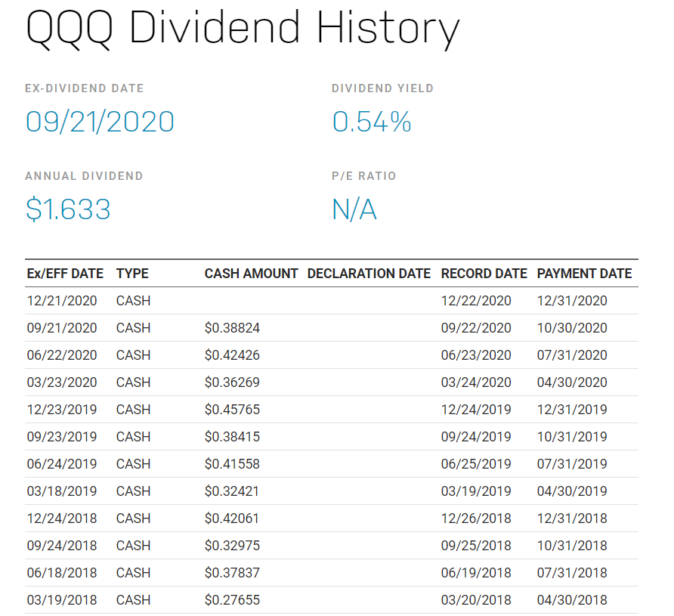The width and height of the screenshot is (674, 616).
Task: Click cash amount $0.42426
Action: pyautogui.click(x=232, y=355)
